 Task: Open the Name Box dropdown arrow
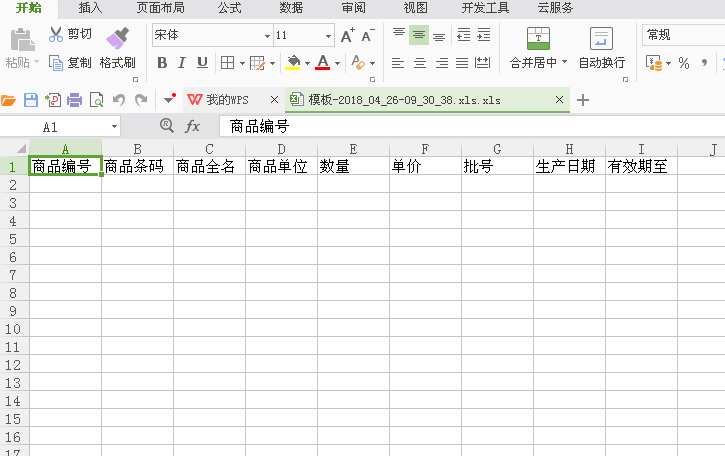pos(114,127)
